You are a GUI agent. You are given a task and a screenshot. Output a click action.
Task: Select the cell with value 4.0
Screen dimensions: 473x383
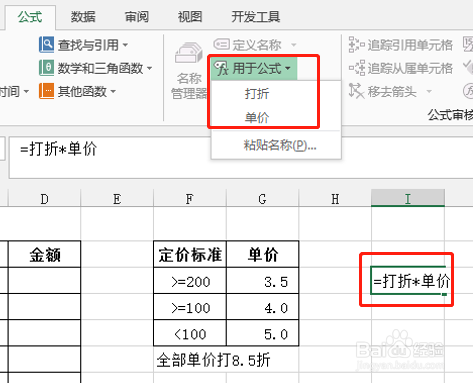point(263,307)
